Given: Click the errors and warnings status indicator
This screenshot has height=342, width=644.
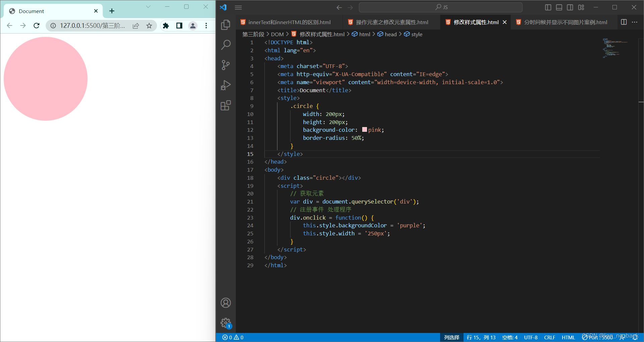Looking at the screenshot, I should coord(233,338).
